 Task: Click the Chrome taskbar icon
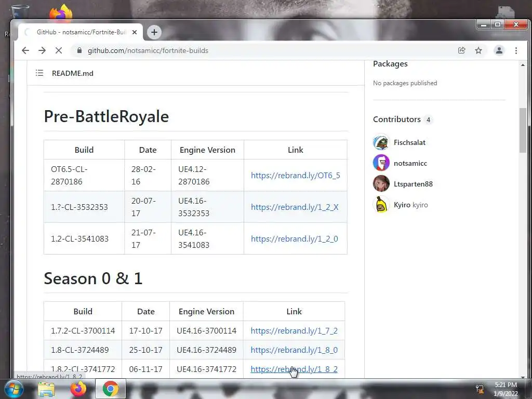(x=111, y=389)
